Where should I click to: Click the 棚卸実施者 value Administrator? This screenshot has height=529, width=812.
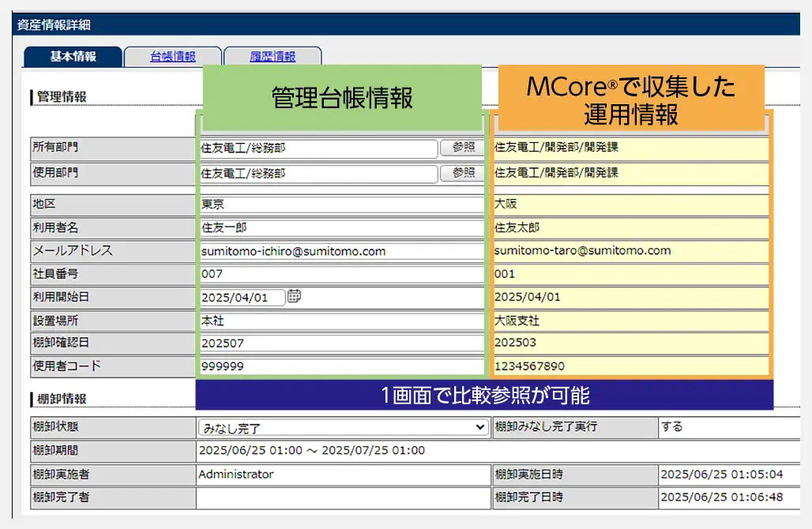[x=236, y=475]
